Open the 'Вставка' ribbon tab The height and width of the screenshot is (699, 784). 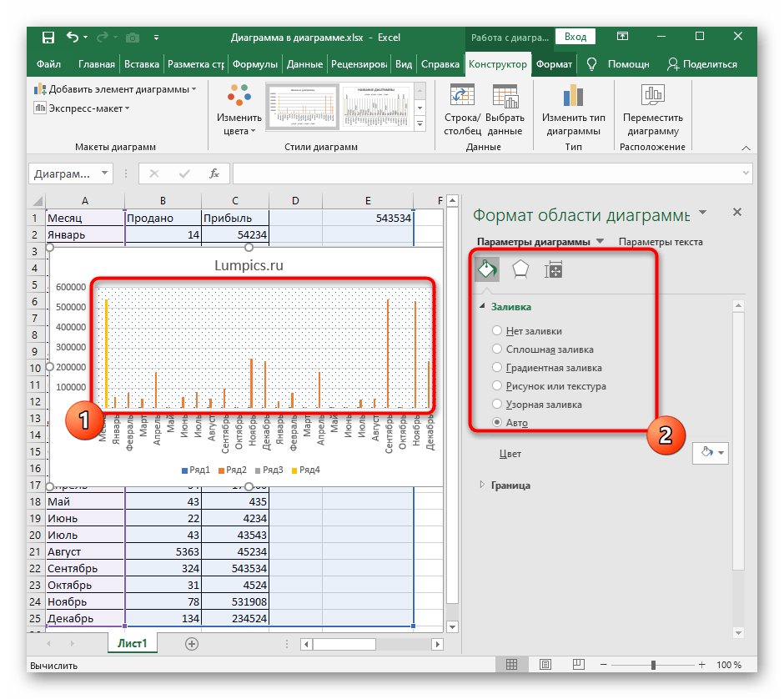coord(141,64)
